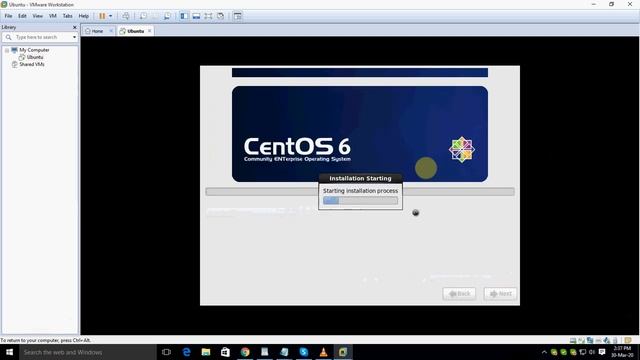Open the snapshot manager toolbar icon
This screenshot has width=640, height=360.
tap(167, 16)
